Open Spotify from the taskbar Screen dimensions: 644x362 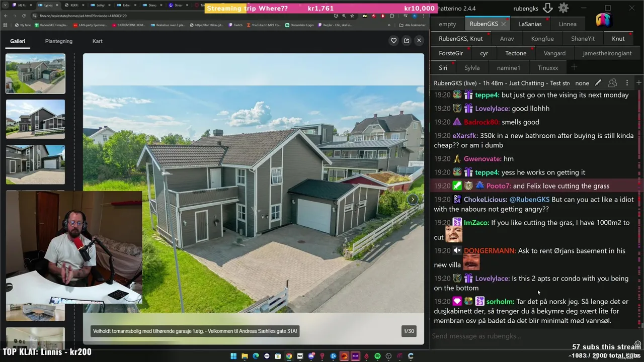pos(377,356)
